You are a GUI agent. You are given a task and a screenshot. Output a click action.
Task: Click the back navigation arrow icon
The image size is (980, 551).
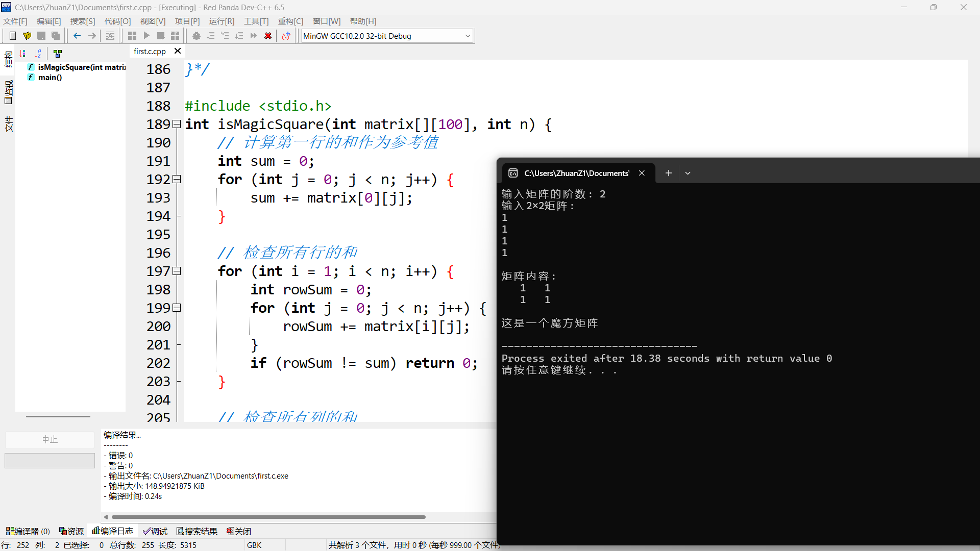pyautogui.click(x=77, y=36)
